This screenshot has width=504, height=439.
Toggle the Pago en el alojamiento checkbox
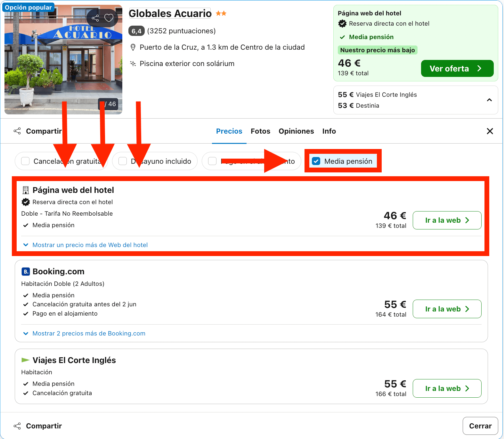tap(212, 161)
